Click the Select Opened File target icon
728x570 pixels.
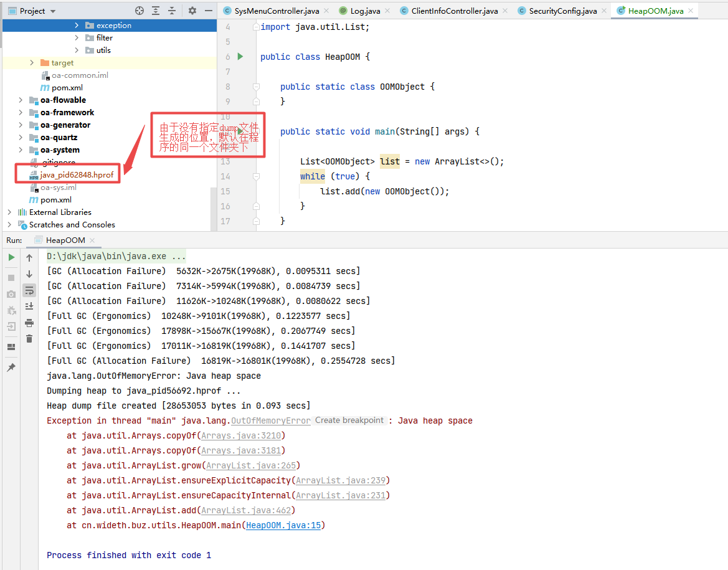(139, 11)
